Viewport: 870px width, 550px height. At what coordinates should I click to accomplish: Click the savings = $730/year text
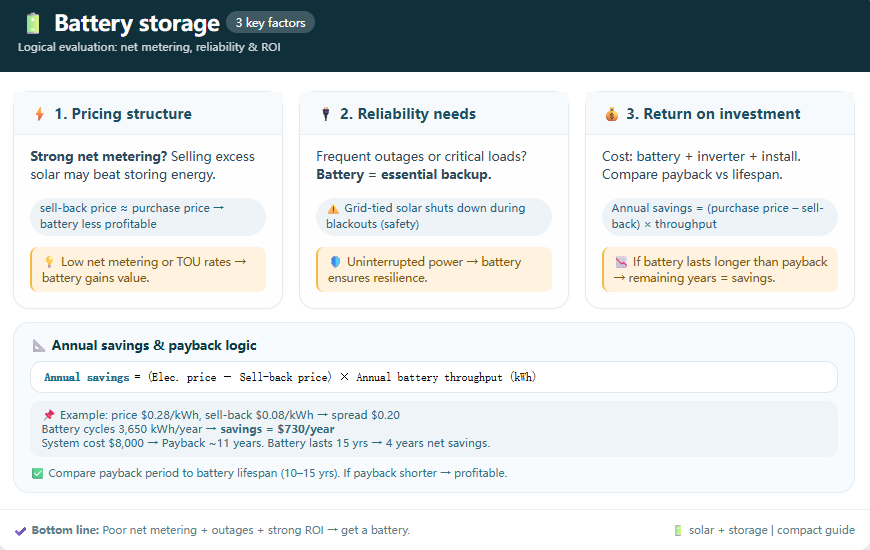pos(277,429)
